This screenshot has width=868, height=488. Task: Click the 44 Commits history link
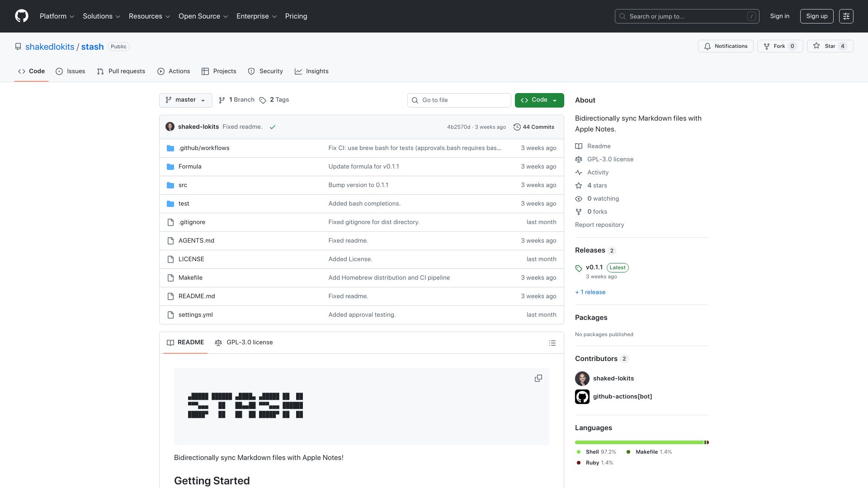click(x=534, y=127)
